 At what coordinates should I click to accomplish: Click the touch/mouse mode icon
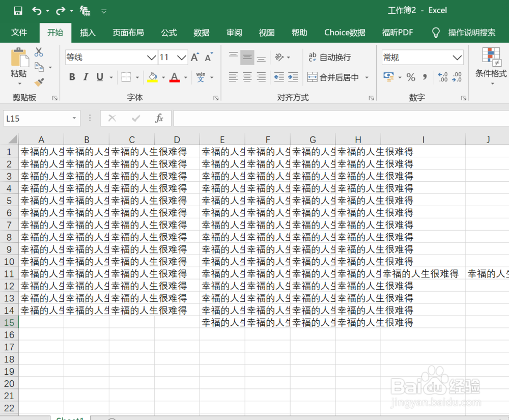pyautogui.click(x=85, y=11)
